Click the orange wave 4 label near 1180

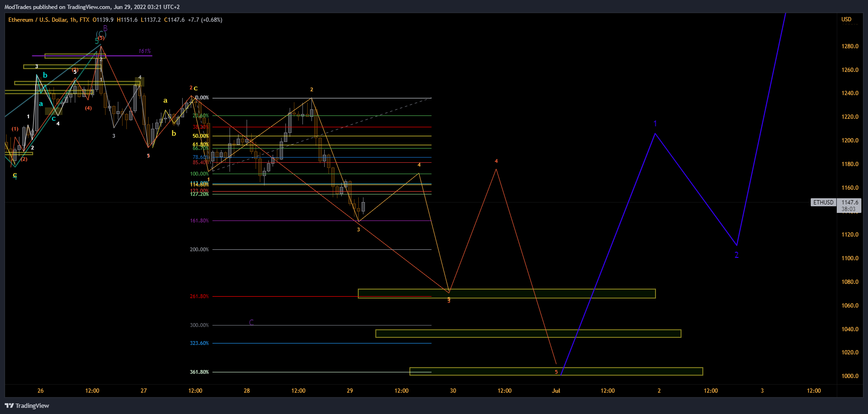point(496,161)
